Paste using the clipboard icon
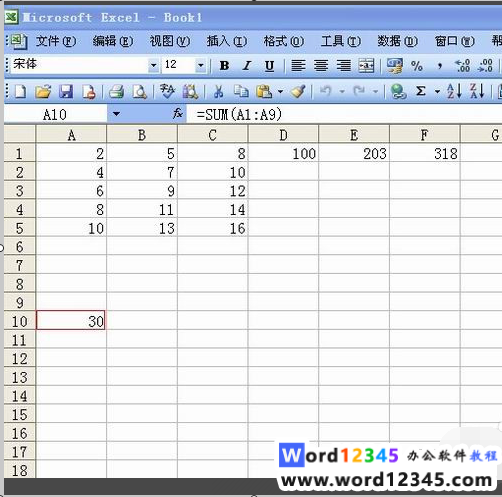 click(x=264, y=91)
